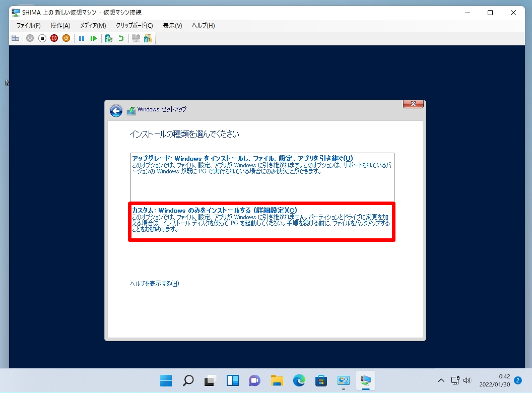Open Microsoft Store from the taskbar
532x393 pixels.
[x=321, y=380]
